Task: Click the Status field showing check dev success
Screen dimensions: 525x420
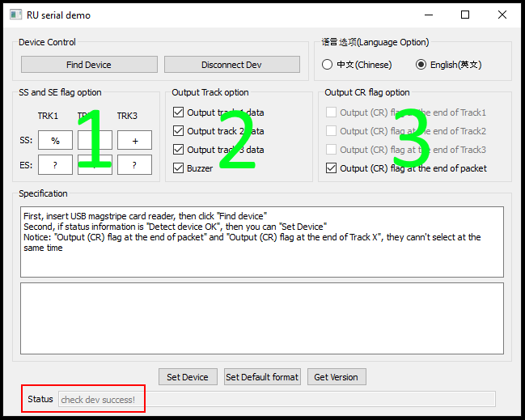Action: point(277,399)
